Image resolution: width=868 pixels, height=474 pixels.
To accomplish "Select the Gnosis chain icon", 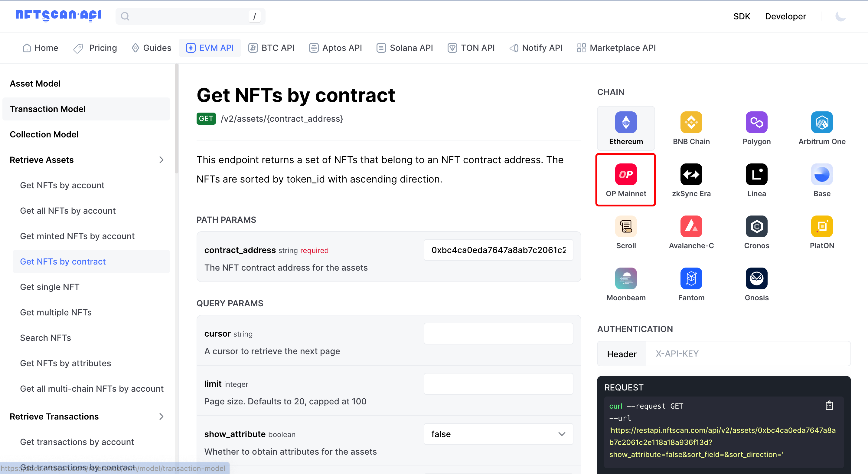I will pos(756,278).
